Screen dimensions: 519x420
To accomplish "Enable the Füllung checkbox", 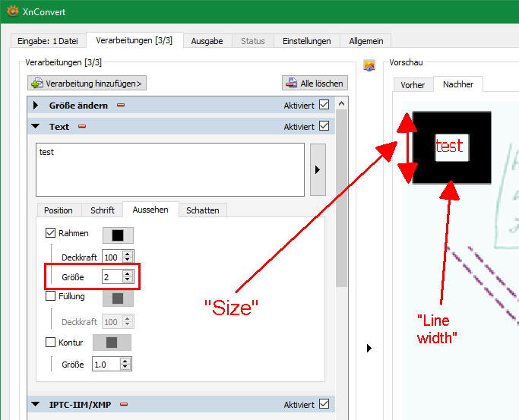I will tap(51, 295).
